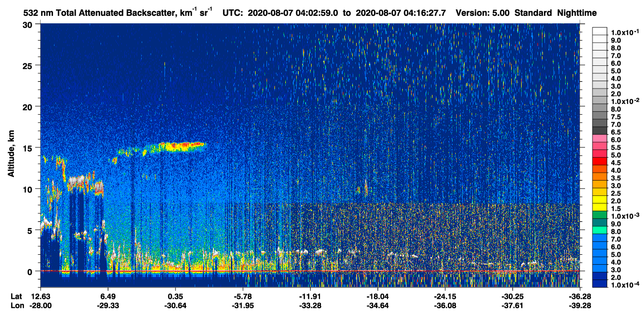Click latitude value -5.78
644x330 pixels.
242,296
